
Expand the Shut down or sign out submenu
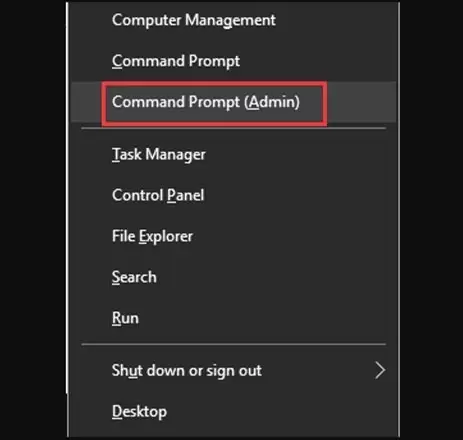pyautogui.click(x=233, y=370)
